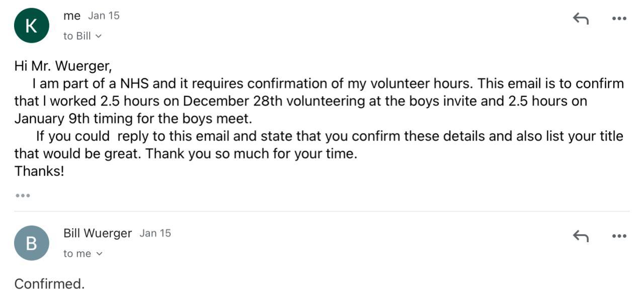Open more options for message to Bill
The height and width of the screenshot is (304, 644).
(x=619, y=19)
